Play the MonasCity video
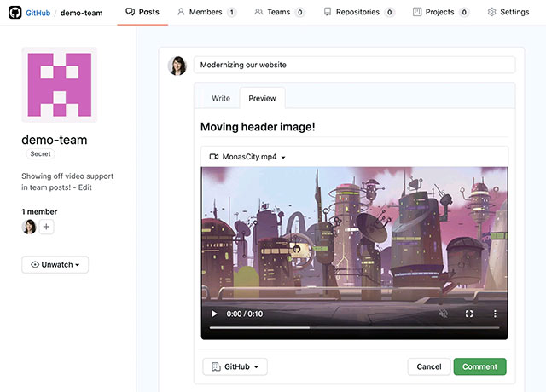The height and width of the screenshot is (392, 546). click(214, 314)
